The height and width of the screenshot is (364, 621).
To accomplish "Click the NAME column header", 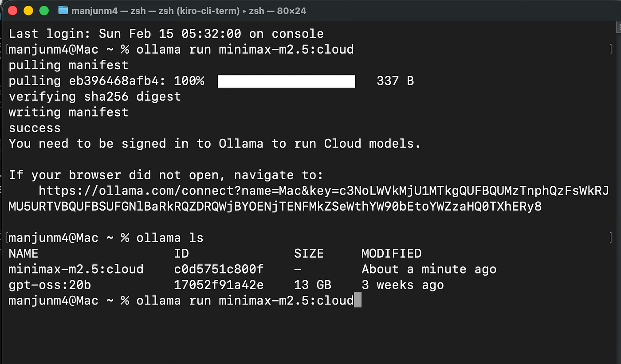I will pyautogui.click(x=24, y=253).
